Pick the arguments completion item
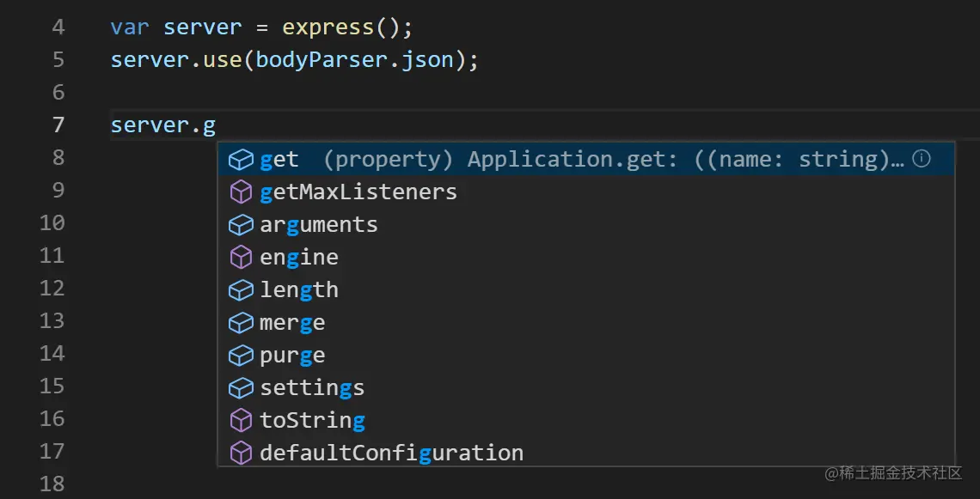 (x=318, y=224)
